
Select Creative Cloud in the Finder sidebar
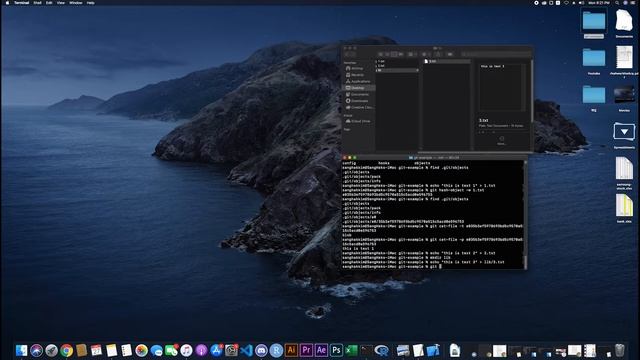click(359, 107)
